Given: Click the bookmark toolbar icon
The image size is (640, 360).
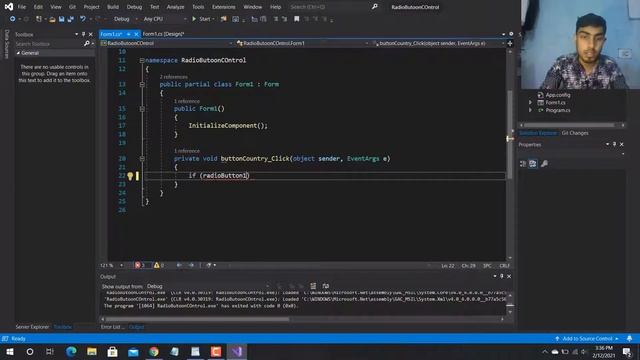Looking at the screenshot, I should 297,19.
